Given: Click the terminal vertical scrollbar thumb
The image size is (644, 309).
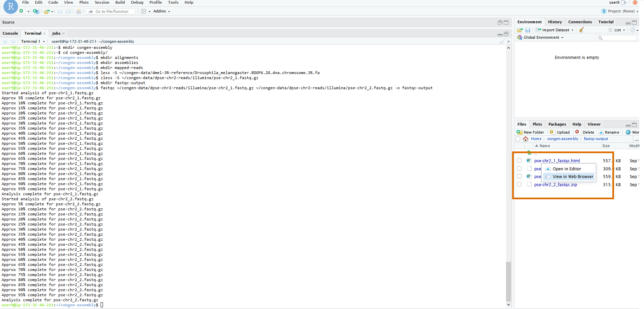Looking at the screenshot, I should tap(508, 281).
